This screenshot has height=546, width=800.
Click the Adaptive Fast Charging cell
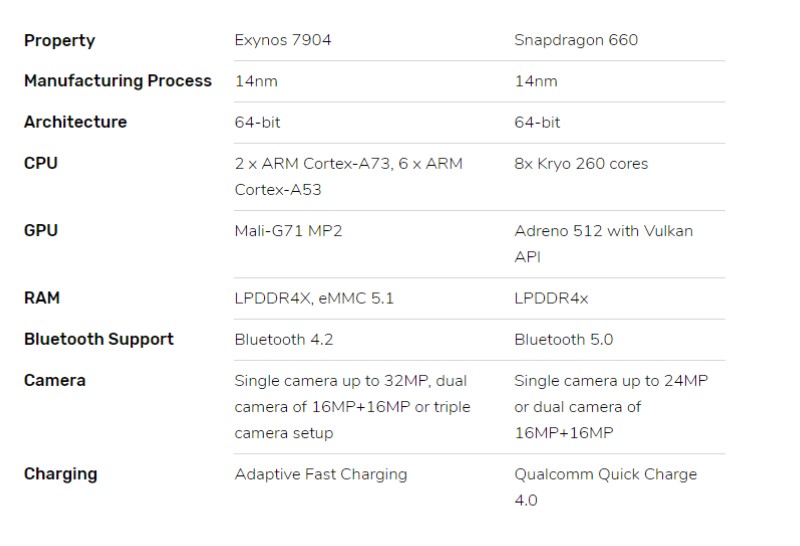[320, 474]
